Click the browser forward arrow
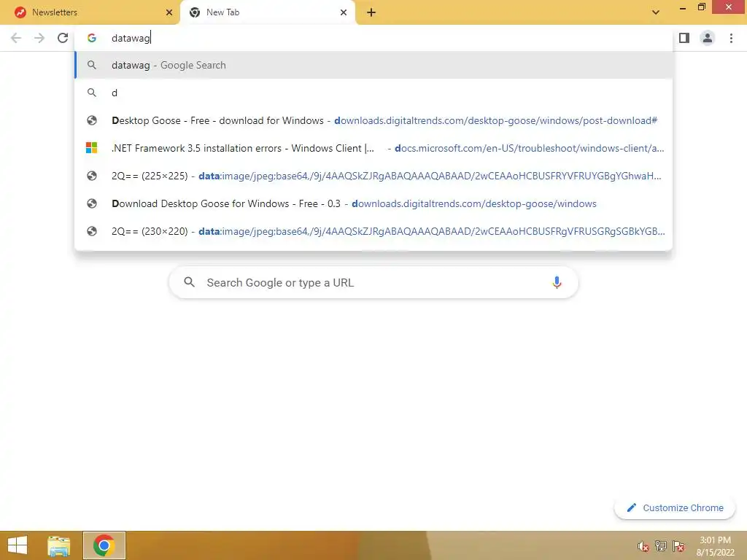This screenshot has height=560, width=747. click(39, 38)
